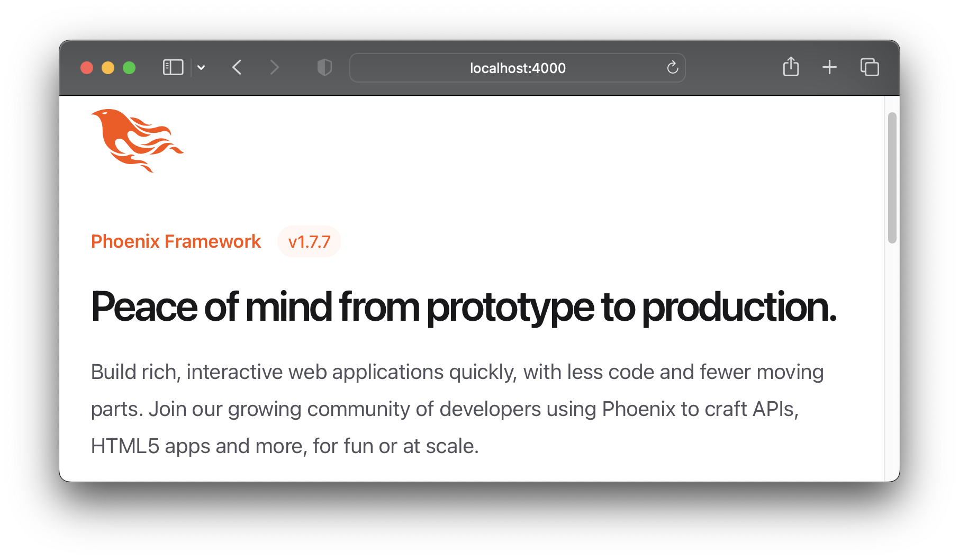Image resolution: width=959 pixels, height=560 pixels.
Task: Open the privacy shield report icon
Action: point(324,68)
